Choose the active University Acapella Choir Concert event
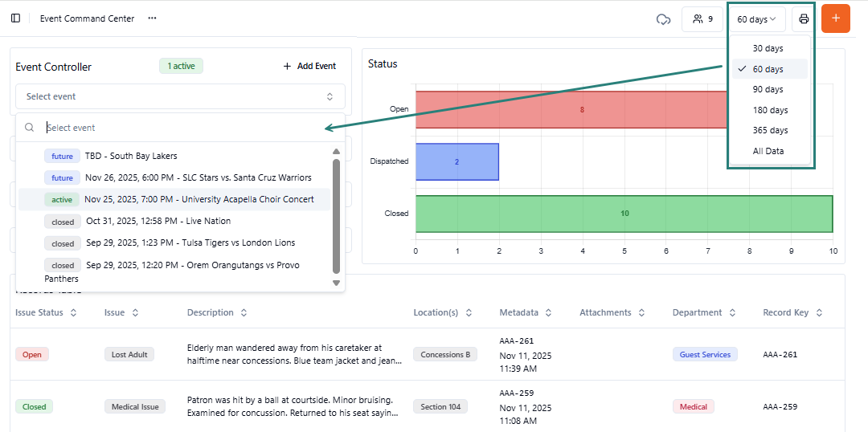 coord(199,199)
